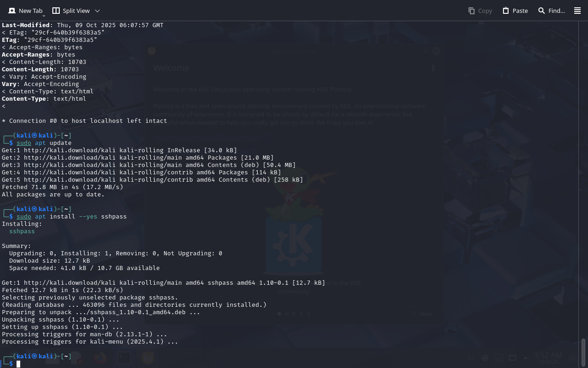This screenshot has width=588, height=368.
Task: Click the 'apt install --yes sshpass' command line
Action: pos(81,217)
